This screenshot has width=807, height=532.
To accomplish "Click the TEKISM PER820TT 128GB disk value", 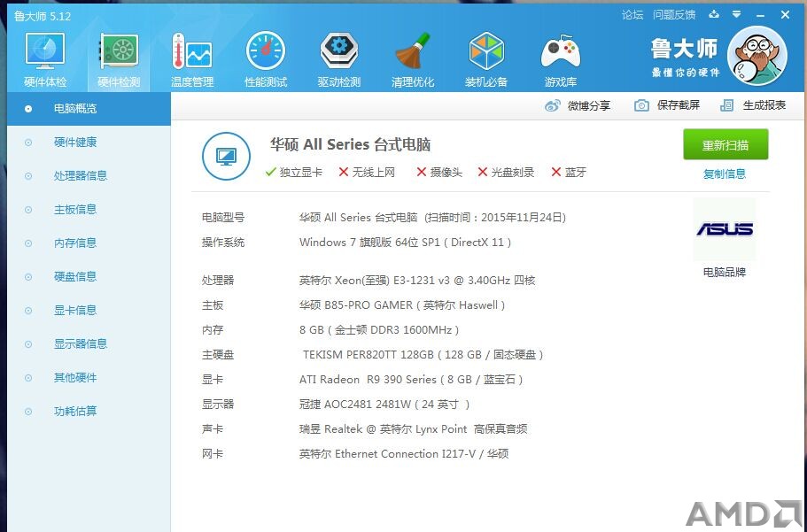I will point(423,354).
